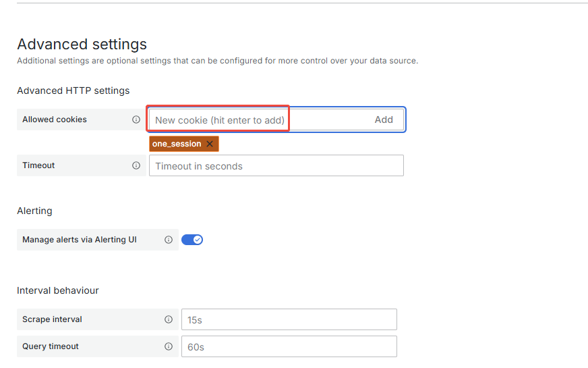This screenshot has width=588, height=368.
Task: Click the Query timeout info icon
Action: click(169, 346)
